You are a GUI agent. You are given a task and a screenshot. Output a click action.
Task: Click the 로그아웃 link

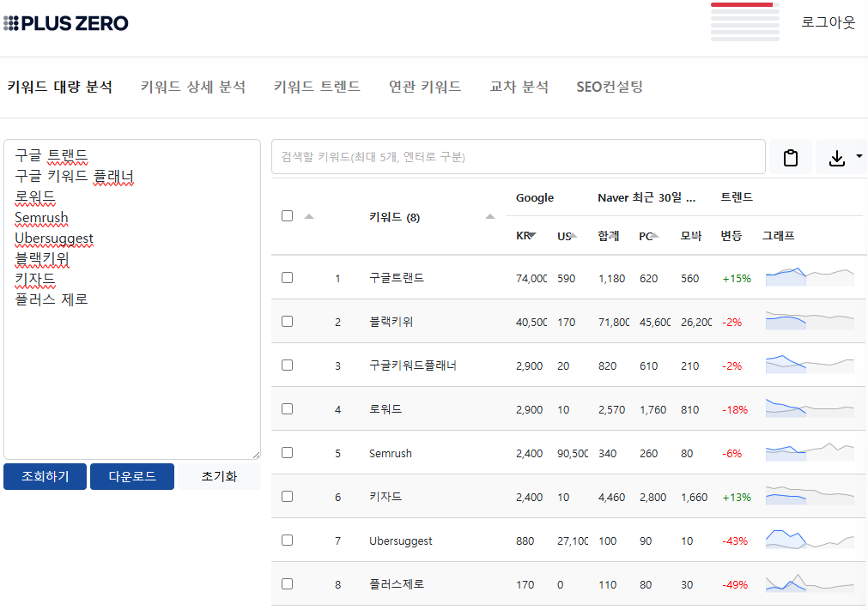(829, 22)
